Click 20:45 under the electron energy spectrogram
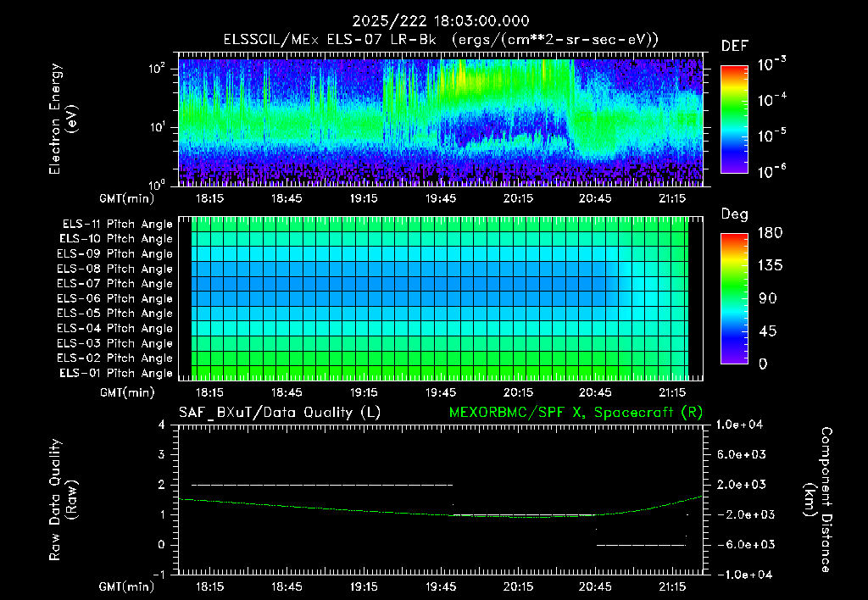The width and height of the screenshot is (868, 600). pos(595,198)
